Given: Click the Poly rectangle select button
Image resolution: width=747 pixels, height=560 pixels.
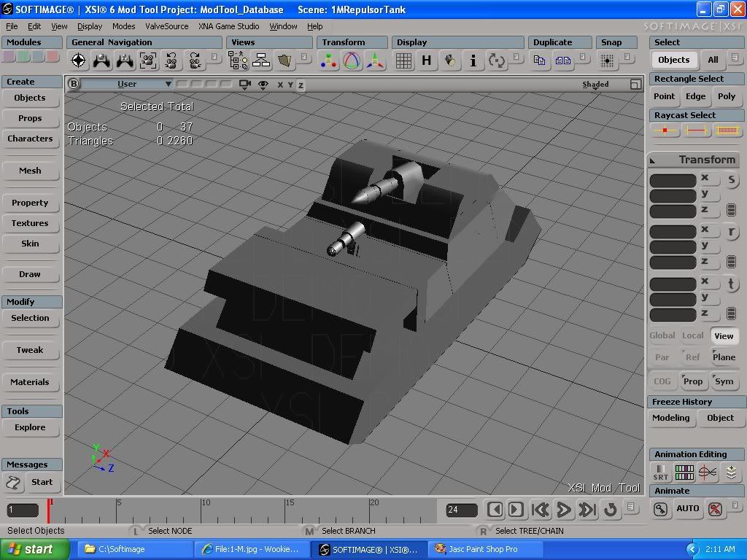Looking at the screenshot, I should coord(727,96).
